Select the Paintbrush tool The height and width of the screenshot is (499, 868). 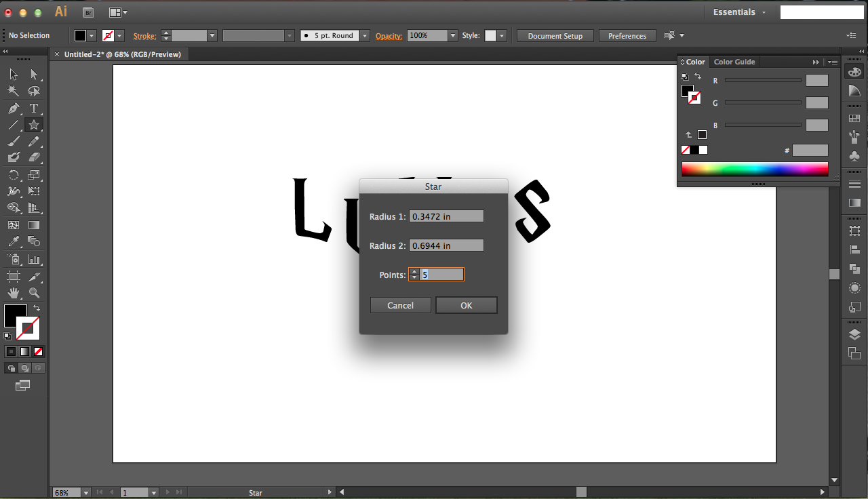coord(14,142)
